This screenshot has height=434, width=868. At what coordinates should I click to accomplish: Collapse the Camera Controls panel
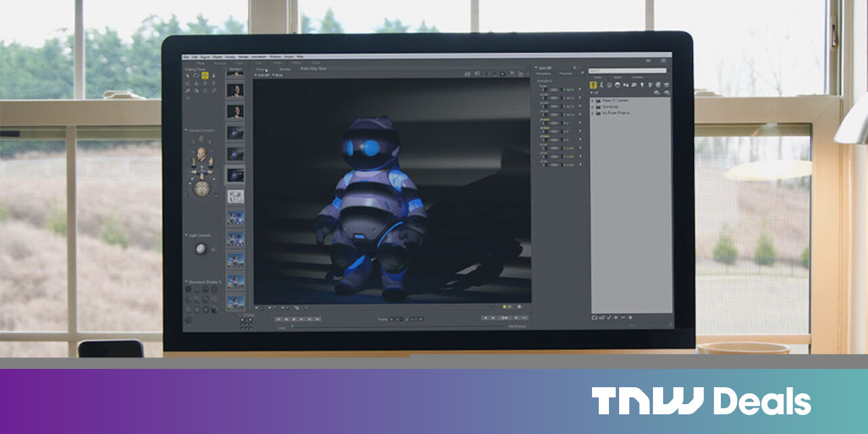(186, 130)
